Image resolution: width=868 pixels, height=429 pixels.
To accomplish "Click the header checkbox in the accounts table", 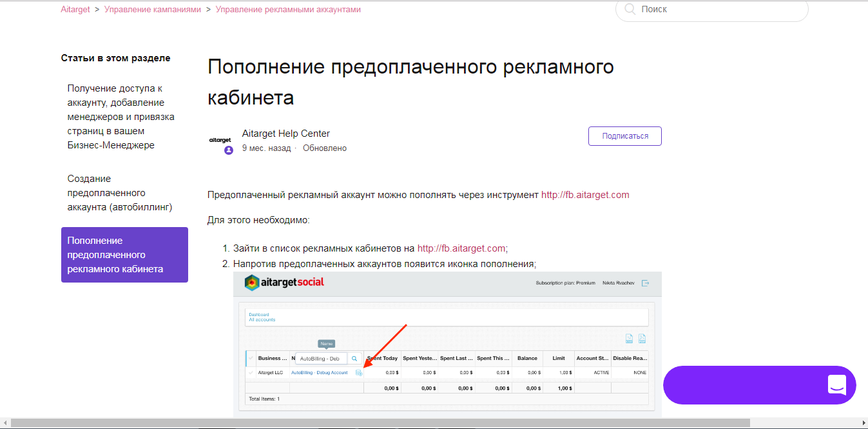I will [251, 359].
